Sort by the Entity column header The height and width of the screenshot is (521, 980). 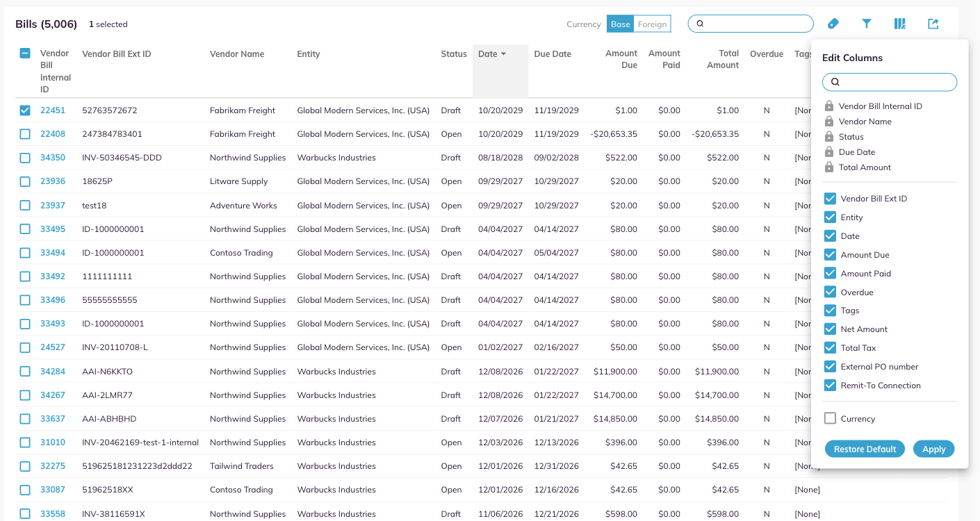pyautogui.click(x=309, y=54)
